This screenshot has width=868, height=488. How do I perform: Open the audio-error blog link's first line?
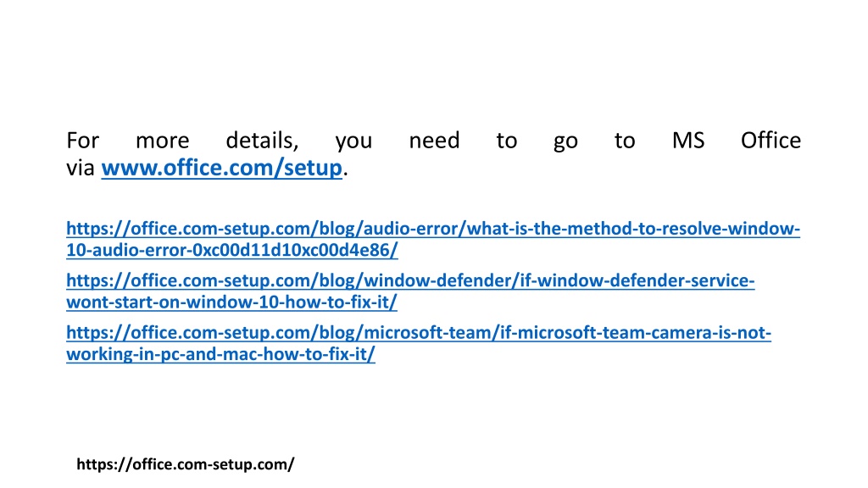click(x=433, y=229)
